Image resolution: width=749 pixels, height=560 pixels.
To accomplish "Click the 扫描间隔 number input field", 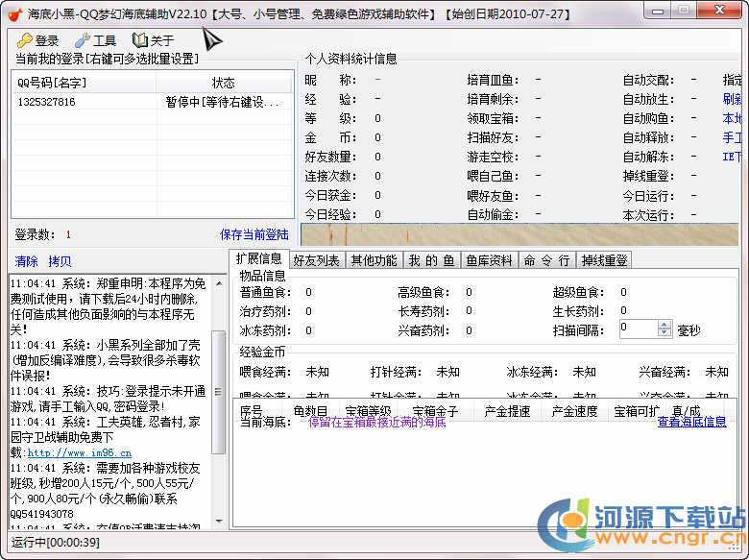I will pyautogui.click(x=638, y=329).
